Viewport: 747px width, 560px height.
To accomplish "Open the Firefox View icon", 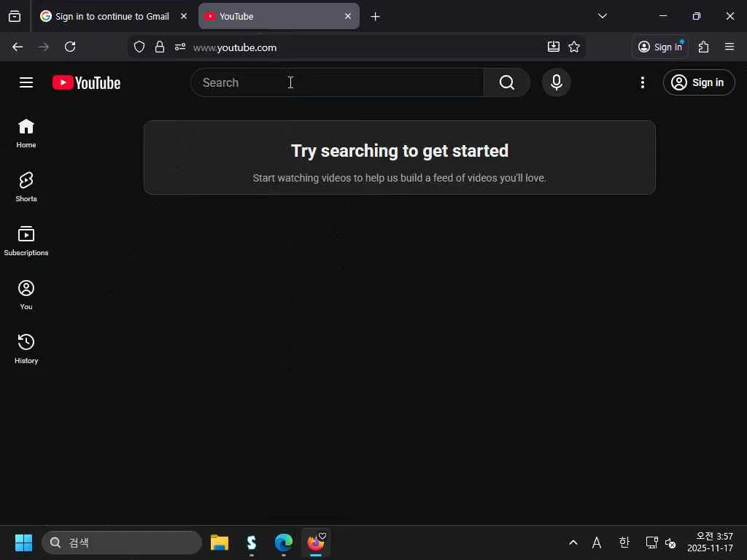I will [x=15, y=16].
